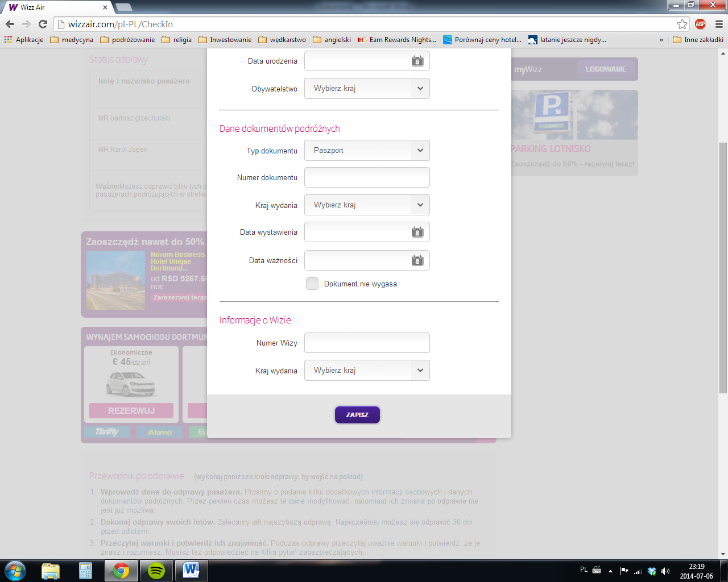Click the LOGOWANIE button
The image size is (728, 582).
[x=606, y=69]
